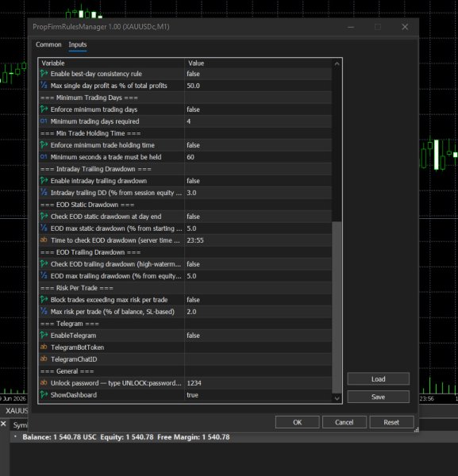Viewport: 458px width, 476px height.
Task: Click the integer icon beside Minimum seconds a trade must be held
Action: click(x=44, y=156)
